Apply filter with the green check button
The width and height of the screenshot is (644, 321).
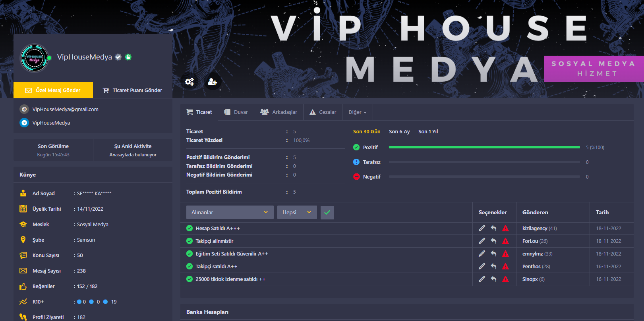click(327, 212)
